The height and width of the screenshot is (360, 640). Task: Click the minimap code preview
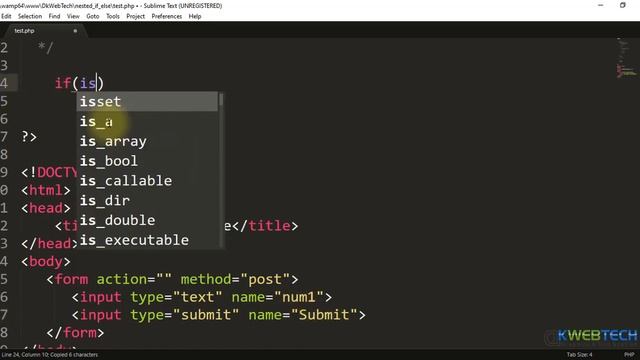[x=626, y=57]
